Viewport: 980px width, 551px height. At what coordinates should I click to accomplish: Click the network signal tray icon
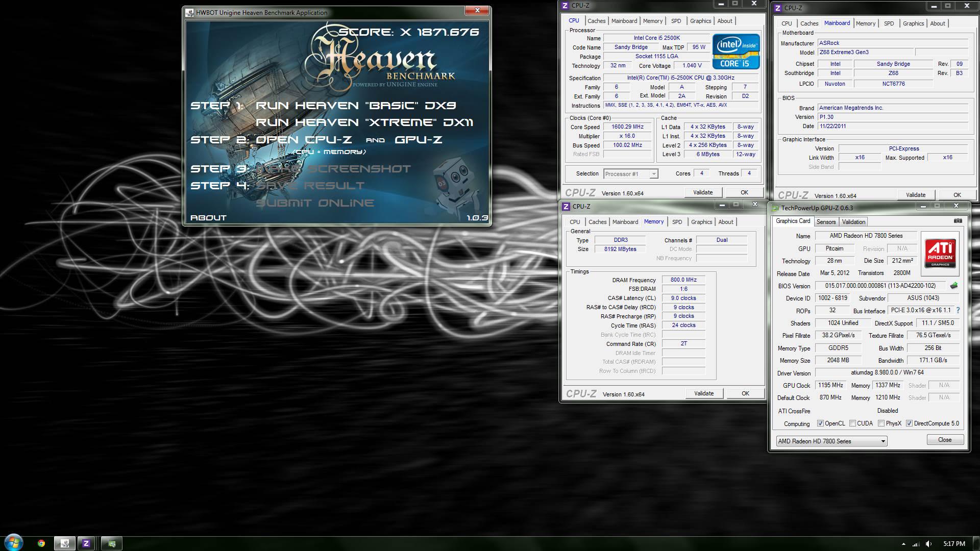tap(916, 544)
